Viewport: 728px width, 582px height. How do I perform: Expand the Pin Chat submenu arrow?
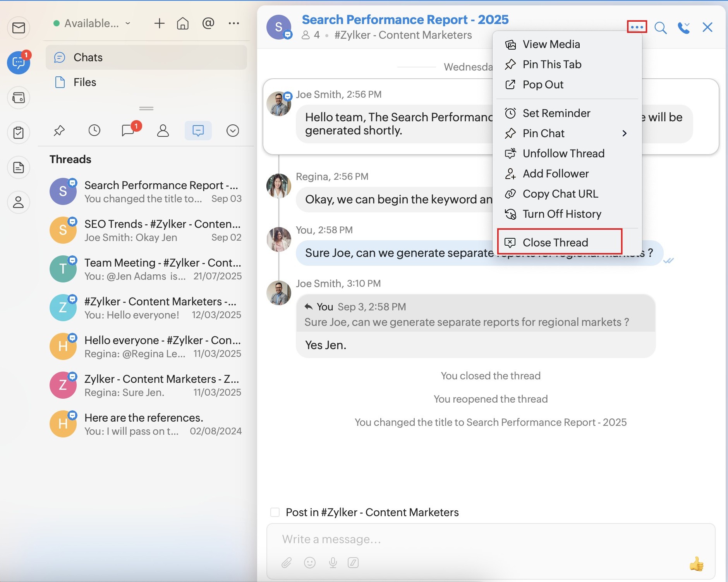pos(624,133)
